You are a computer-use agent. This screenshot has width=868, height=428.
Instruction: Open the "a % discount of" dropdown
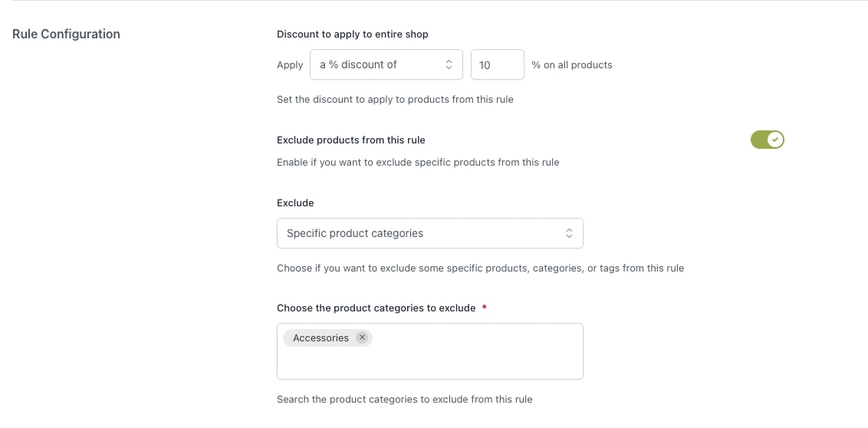(x=386, y=65)
